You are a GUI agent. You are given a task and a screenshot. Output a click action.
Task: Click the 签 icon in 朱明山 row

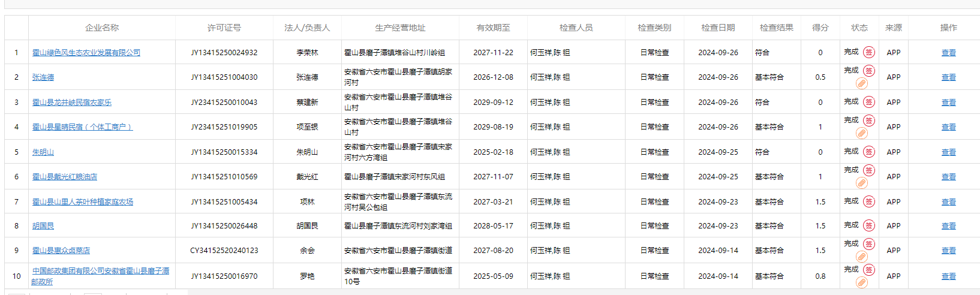[x=868, y=152]
